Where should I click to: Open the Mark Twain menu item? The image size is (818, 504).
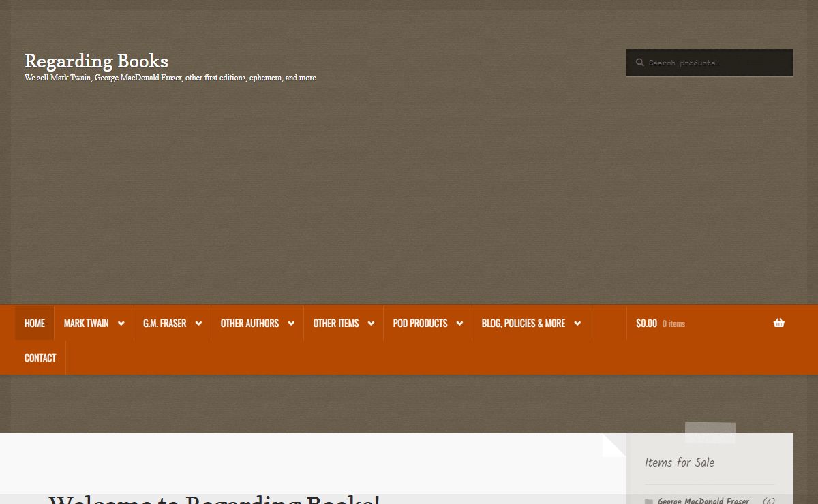coord(87,324)
